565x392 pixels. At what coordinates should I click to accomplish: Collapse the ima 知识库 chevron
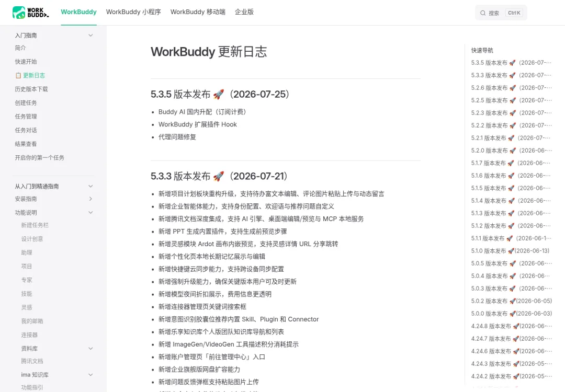[x=91, y=375]
